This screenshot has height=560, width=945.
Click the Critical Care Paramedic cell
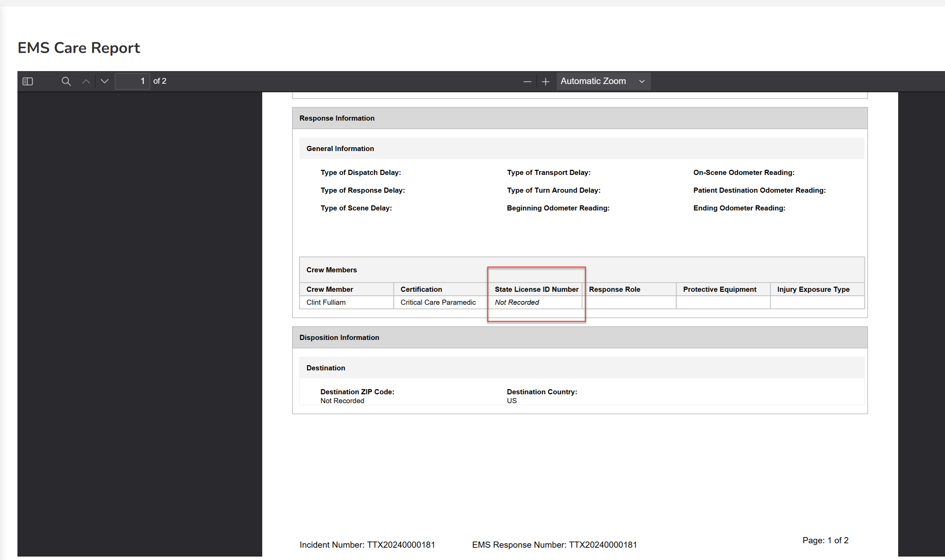(438, 302)
